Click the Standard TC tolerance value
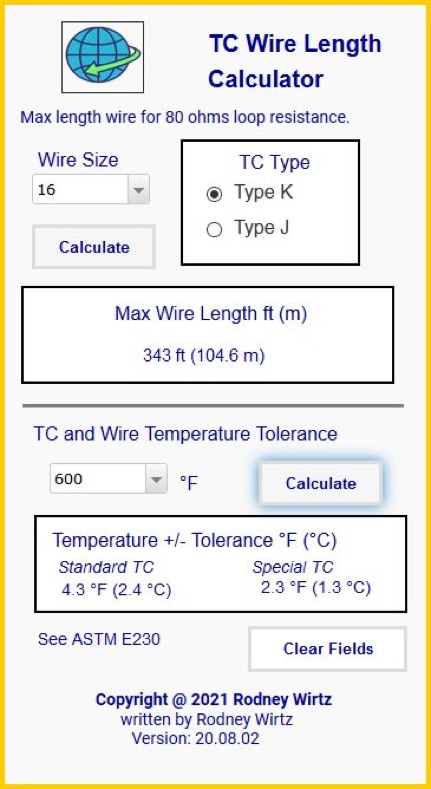Screen dimensions: 431x789 point(116,589)
